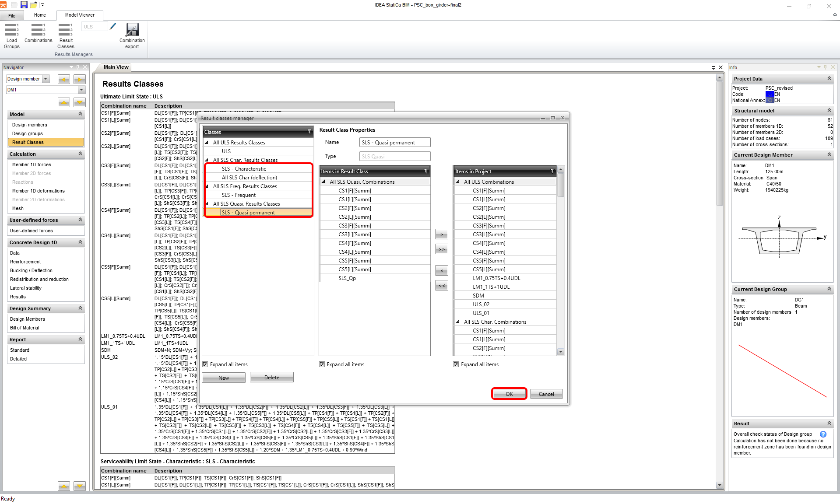The width and height of the screenshot is (840, 504).
Task: Click the Delete button under Classes
Action: (272, 378)
